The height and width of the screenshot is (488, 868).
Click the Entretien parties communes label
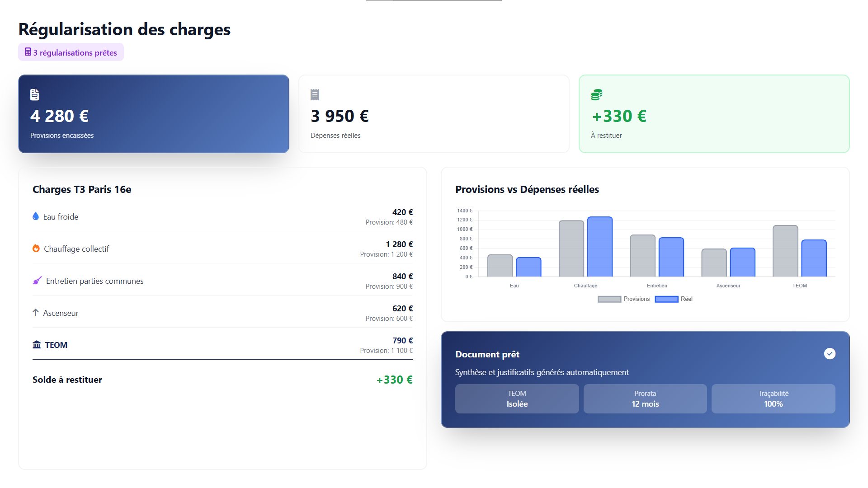pyautogui.click(x=95, y=281)
